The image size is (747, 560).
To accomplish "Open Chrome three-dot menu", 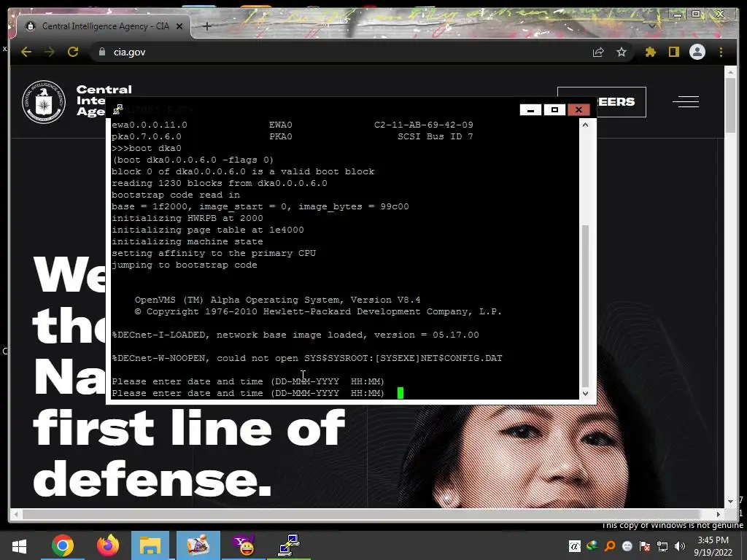I will coord(721,52).
